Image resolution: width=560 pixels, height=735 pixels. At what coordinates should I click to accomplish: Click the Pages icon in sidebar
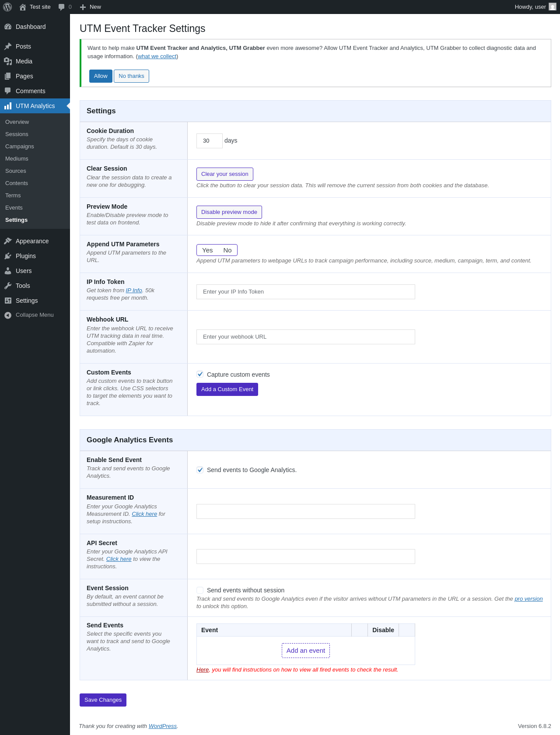click(8, 76)
